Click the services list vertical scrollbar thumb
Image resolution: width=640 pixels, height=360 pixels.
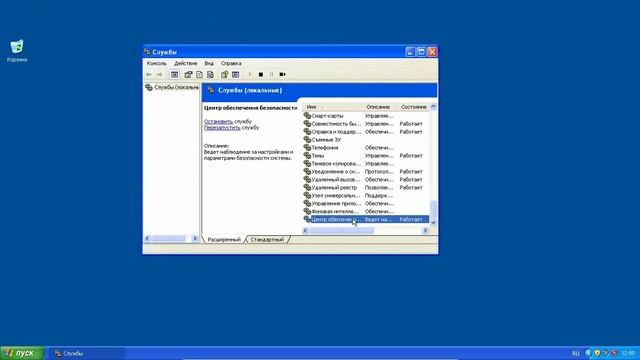(433, 209)
